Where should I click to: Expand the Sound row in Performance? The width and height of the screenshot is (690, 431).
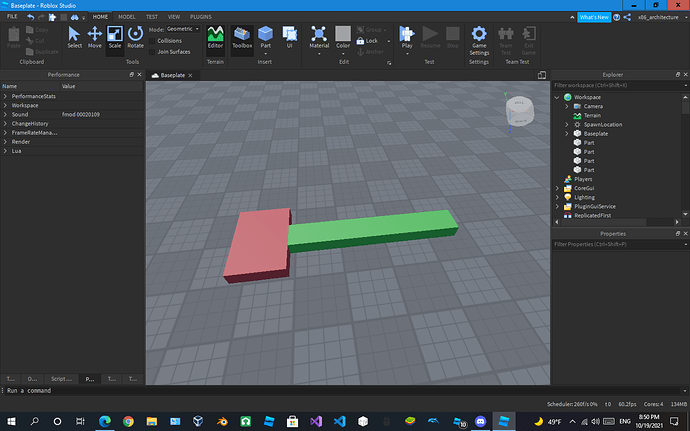pos(5,114)
